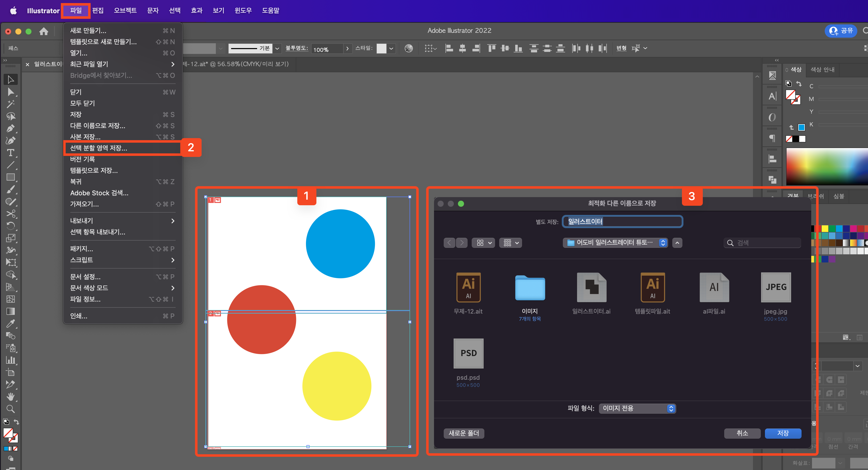The image size is (868, 470).
Task: Click the New Folder button
Action: [464, 433]
